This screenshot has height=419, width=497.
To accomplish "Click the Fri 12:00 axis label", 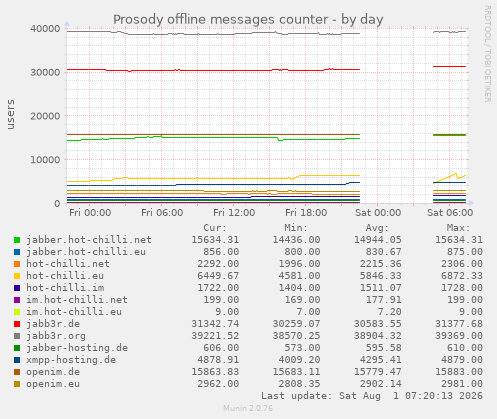I will tap(234, 213).
